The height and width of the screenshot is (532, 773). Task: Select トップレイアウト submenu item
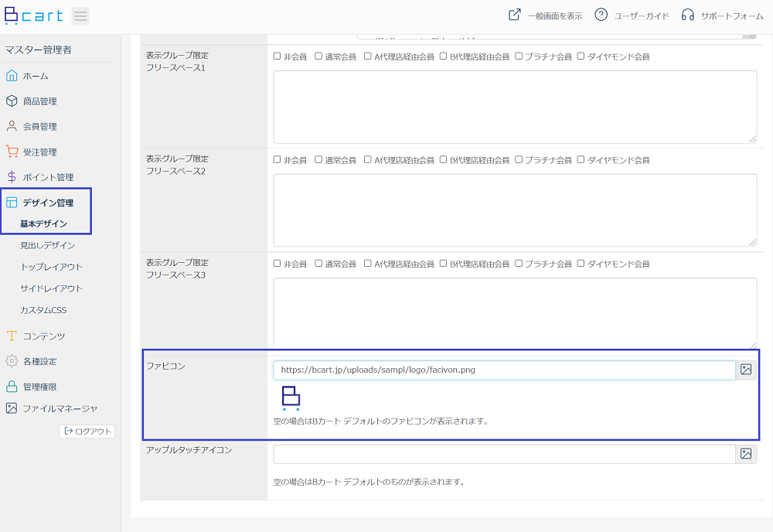tap(51, 268)
